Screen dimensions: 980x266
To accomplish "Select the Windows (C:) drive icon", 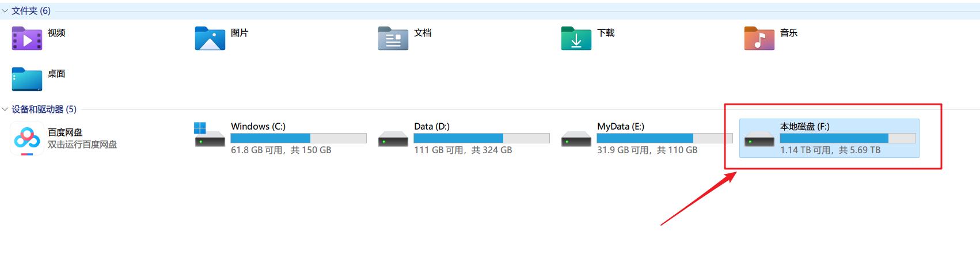I will [210, 136].
